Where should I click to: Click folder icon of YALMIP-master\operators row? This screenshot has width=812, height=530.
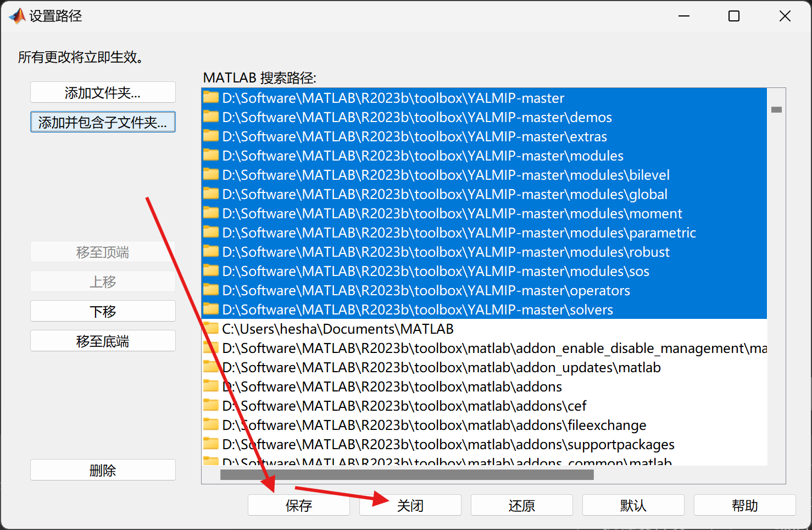[x=211, y=290]
